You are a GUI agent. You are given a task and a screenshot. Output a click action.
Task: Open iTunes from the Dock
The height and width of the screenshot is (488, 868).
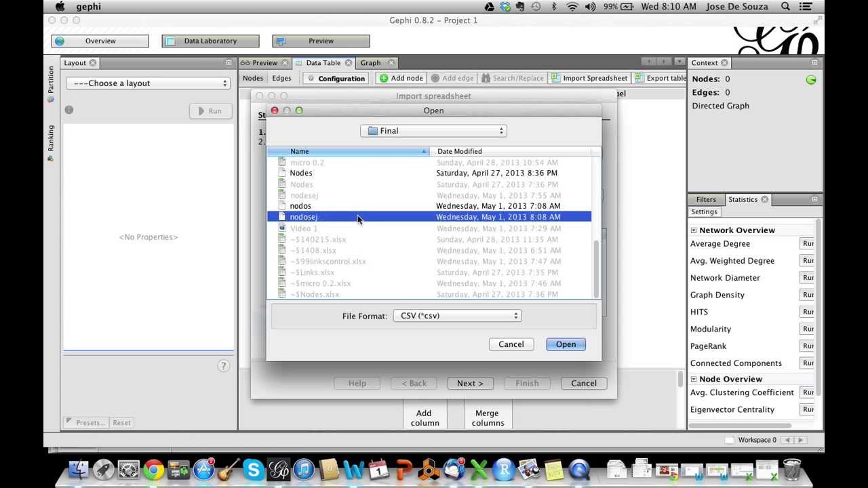point(304,469)
